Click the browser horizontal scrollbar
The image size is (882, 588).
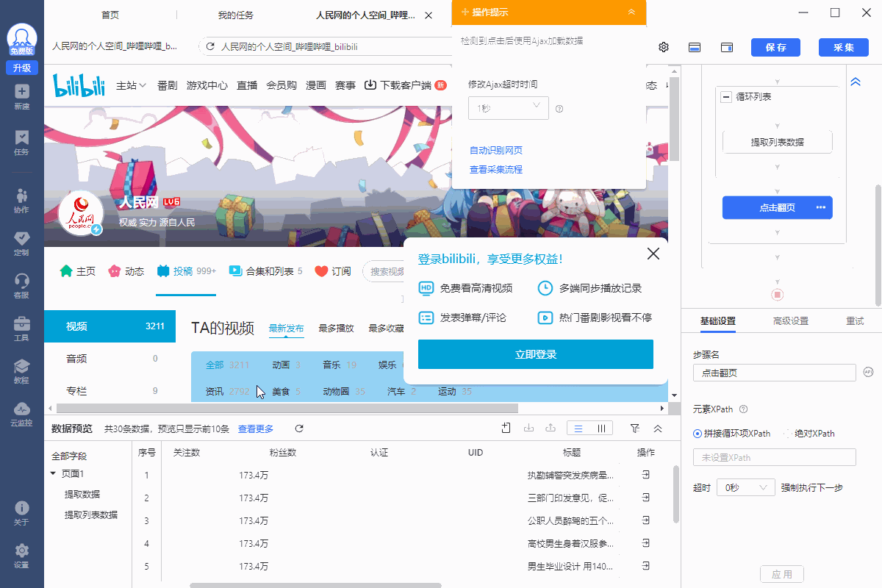(287, 408)
